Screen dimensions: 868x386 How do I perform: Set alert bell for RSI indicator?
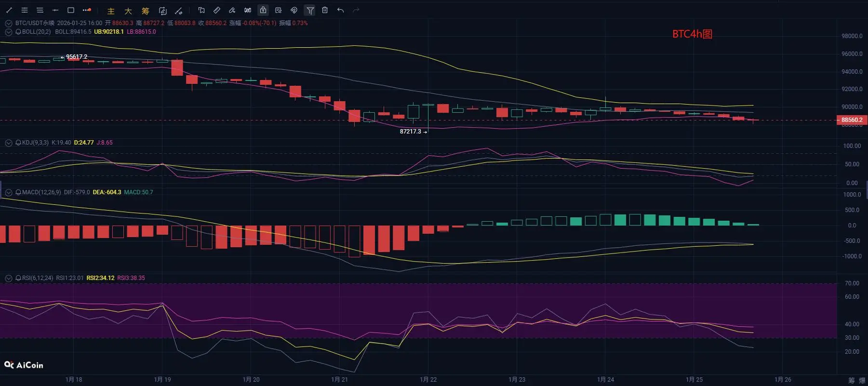[18, 278]
